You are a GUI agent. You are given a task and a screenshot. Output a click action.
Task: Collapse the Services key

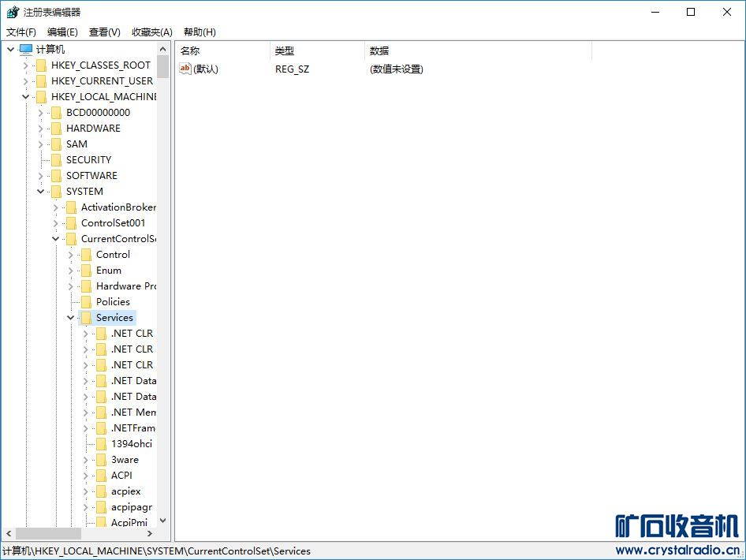coord(70,317)
